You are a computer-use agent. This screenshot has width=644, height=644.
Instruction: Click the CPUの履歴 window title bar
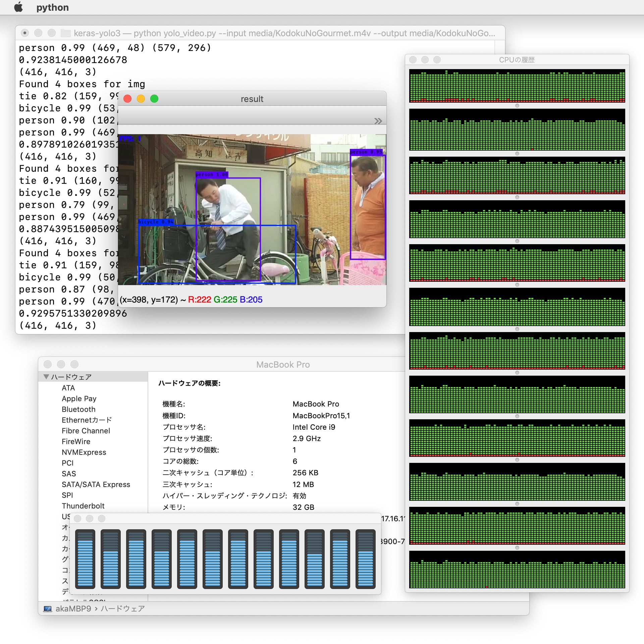point(517,60)
